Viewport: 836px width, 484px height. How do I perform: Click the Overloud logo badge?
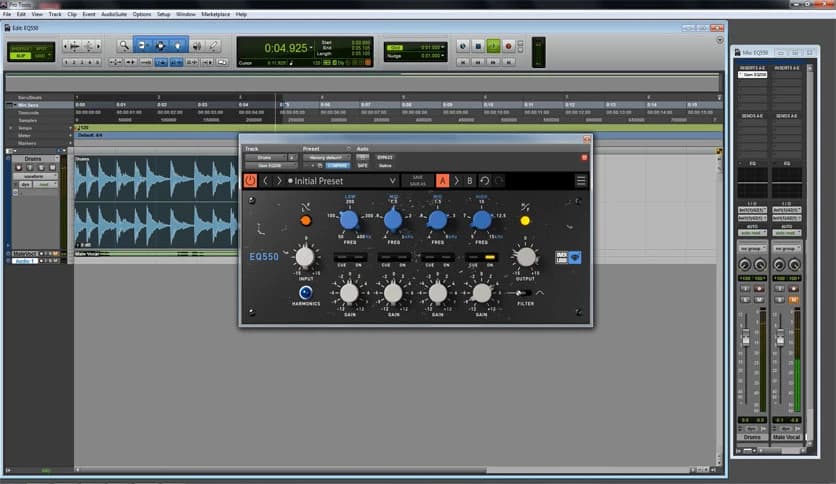pyautogui.click(x=568, y=257)
